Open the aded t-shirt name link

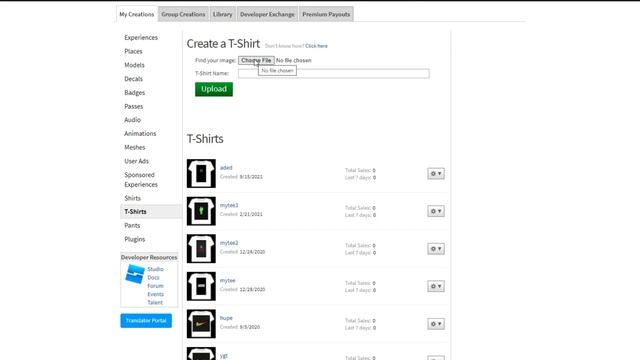coord(226,168)
